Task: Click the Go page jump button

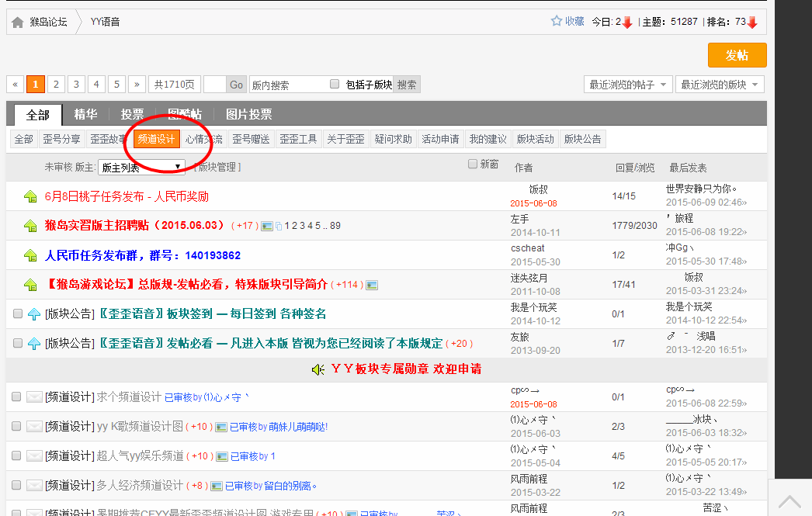Action: tap(236, 85)
